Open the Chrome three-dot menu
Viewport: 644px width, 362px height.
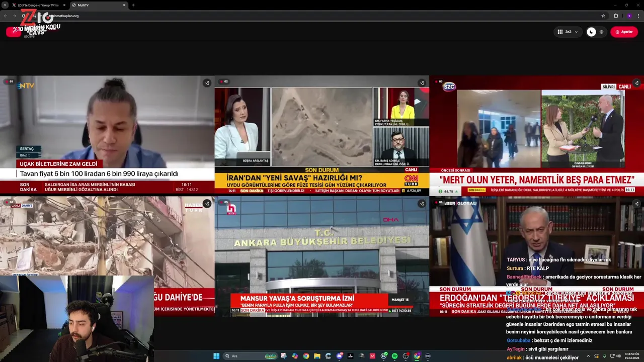pyautogui.click(x=638, y=16)
